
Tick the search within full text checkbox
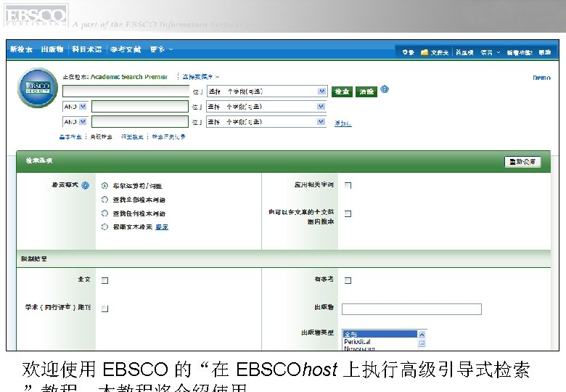point(348,213)
